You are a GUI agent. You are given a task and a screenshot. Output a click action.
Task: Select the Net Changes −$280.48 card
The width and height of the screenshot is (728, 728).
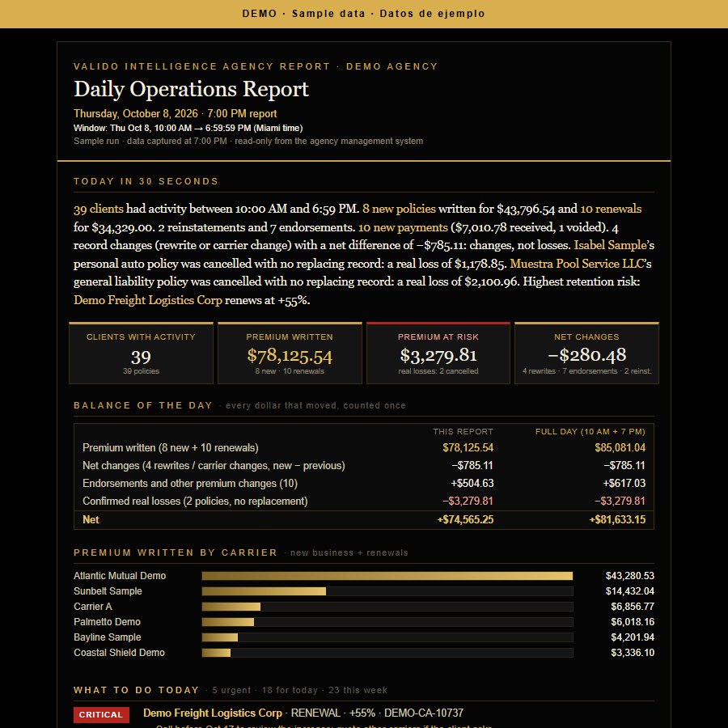tap(586, 353)
